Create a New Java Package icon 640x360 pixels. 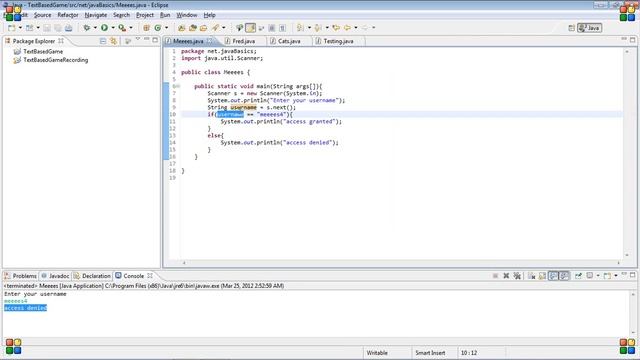(x=146, y=28)
